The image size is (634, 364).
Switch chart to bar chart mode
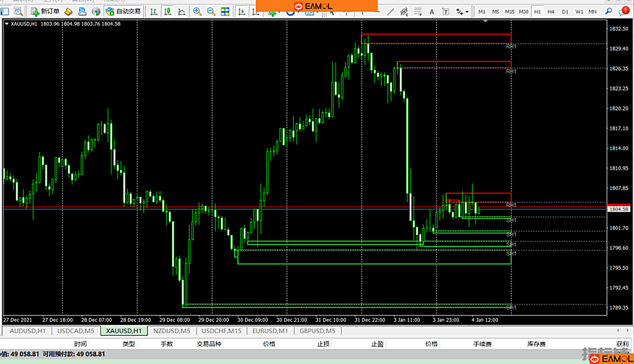[154, 11]
